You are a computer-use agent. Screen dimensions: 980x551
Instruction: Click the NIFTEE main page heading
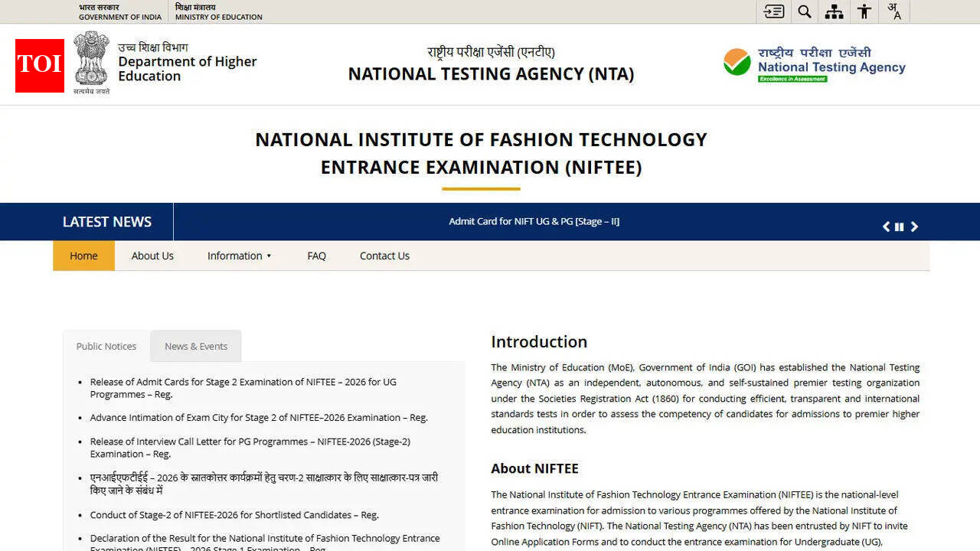pyautogui.click(x=481, y=153)
